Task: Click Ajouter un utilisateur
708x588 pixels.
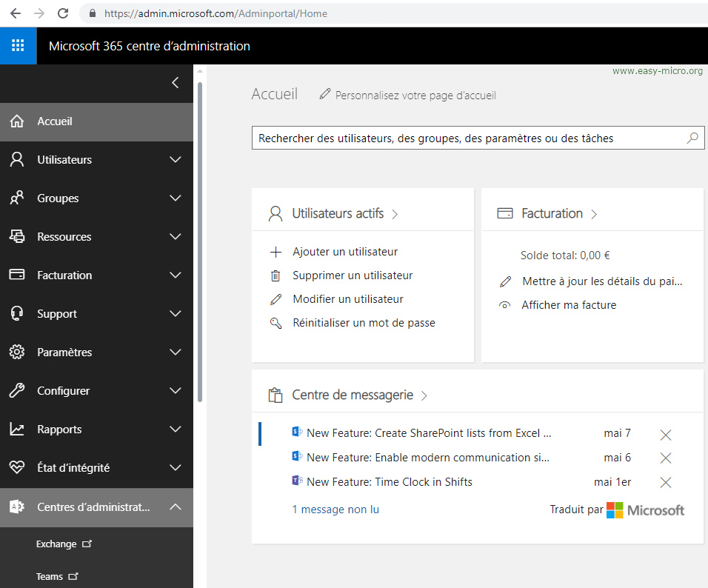Action: coord(345,252)
